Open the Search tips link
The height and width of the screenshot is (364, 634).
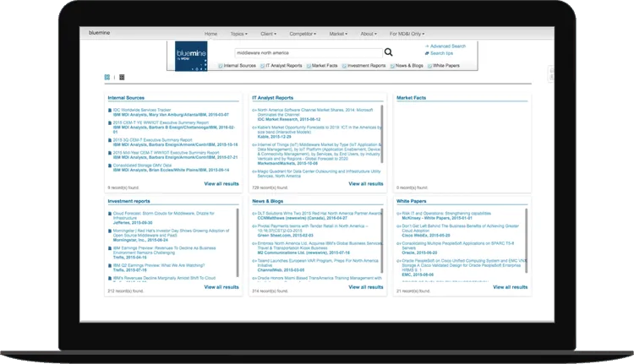click(441, 53)
